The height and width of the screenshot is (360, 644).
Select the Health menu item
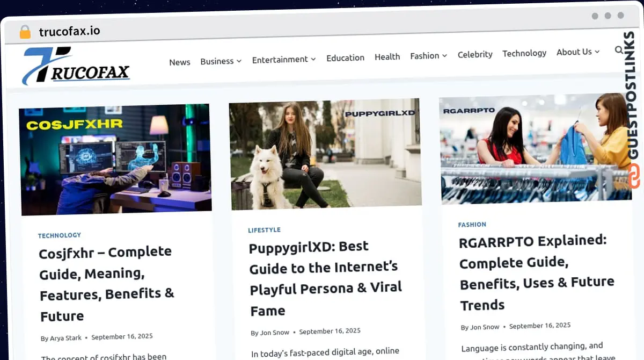pyautogui.click(x=387, y=56)
